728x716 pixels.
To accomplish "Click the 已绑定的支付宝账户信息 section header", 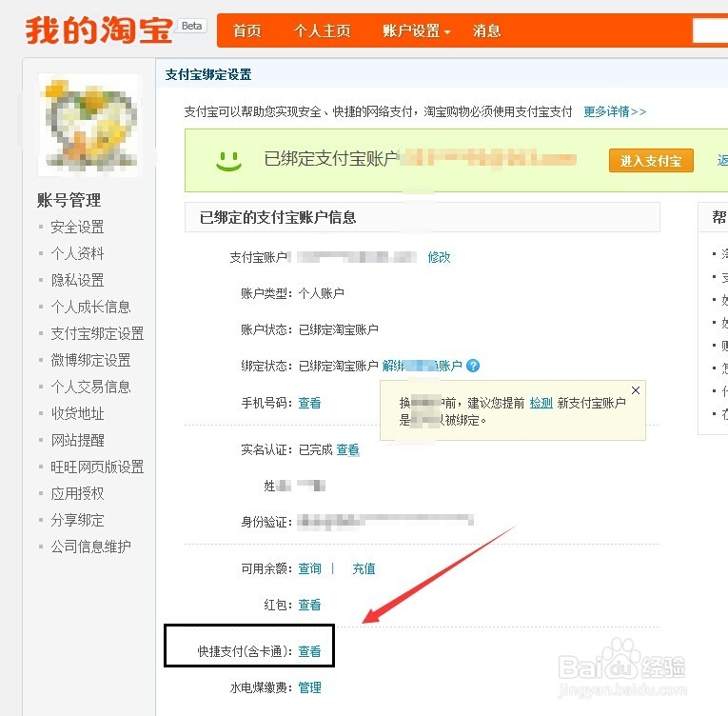I will click(278, 217).
